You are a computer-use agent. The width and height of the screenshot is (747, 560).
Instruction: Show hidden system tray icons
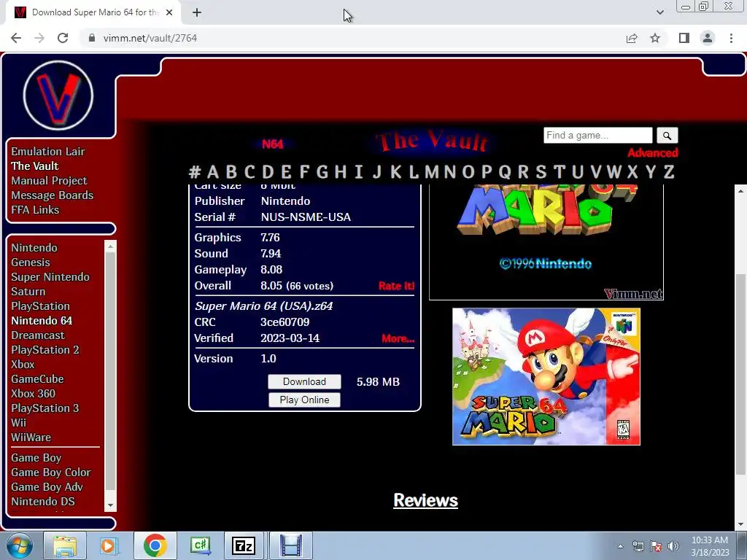click(620, 546)
